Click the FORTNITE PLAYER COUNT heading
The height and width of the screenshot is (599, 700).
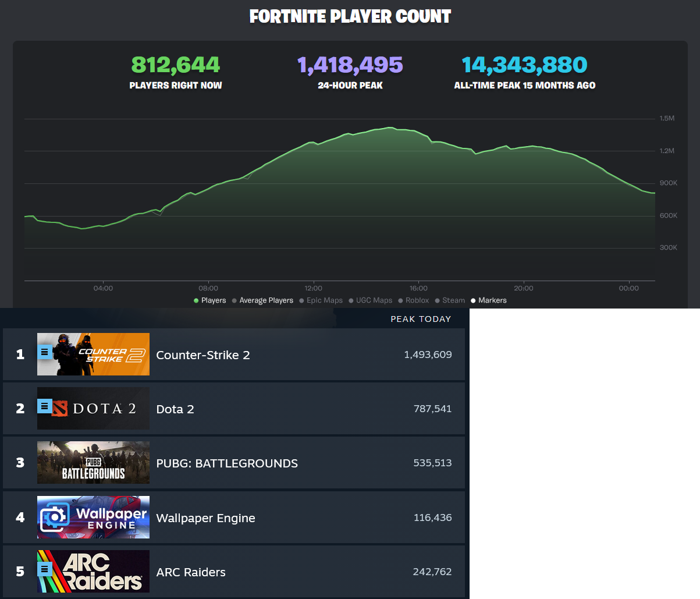[350, 16]
